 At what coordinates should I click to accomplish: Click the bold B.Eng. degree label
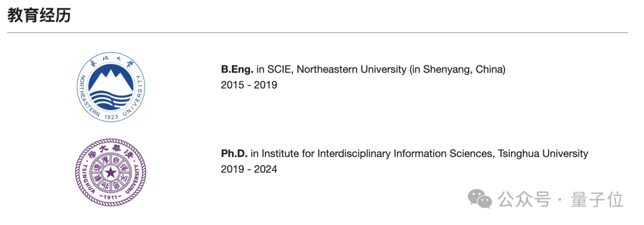pyautogui.click(x=237, y=69)
